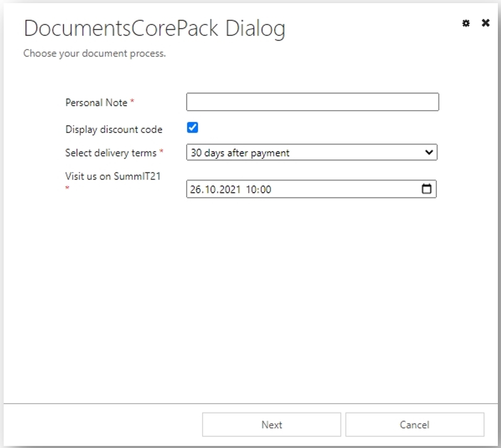Click the Cancel button

pyautogui.click(x=415, y=425)
